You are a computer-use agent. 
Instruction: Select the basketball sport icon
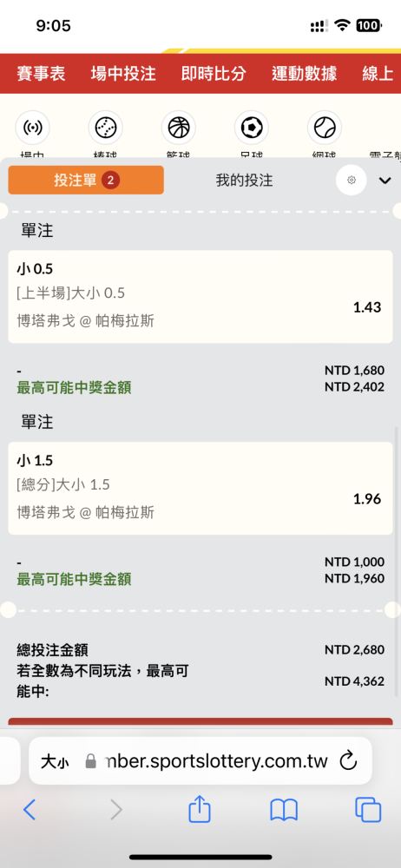[x=178, y=128]
